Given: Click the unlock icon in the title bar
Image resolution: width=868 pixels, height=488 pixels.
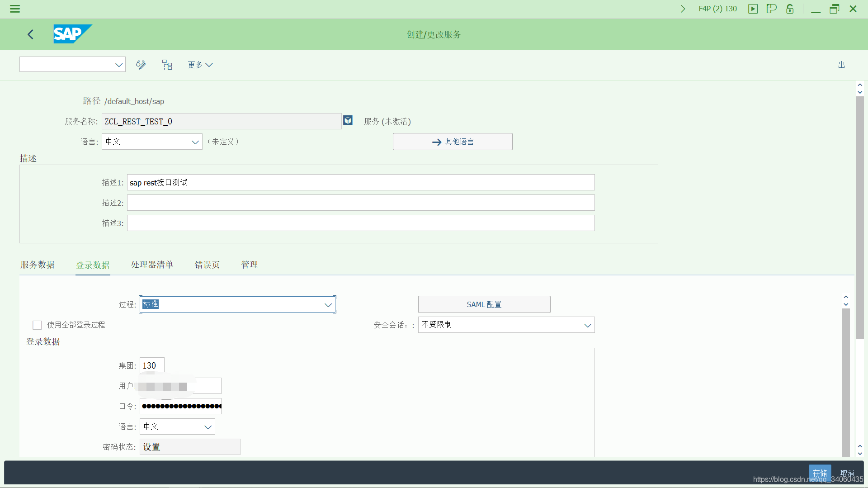Looking at the screenshot, I should [x=790, y=9].
